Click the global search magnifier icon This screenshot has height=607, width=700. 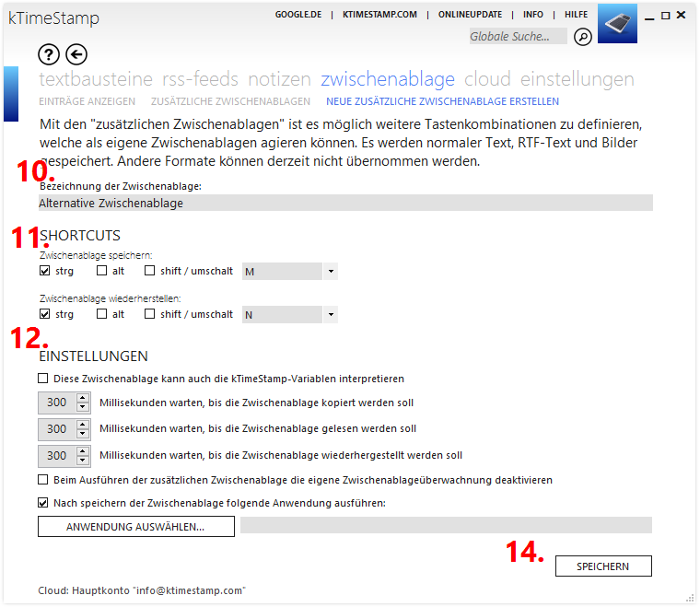[x=583, y=37]
